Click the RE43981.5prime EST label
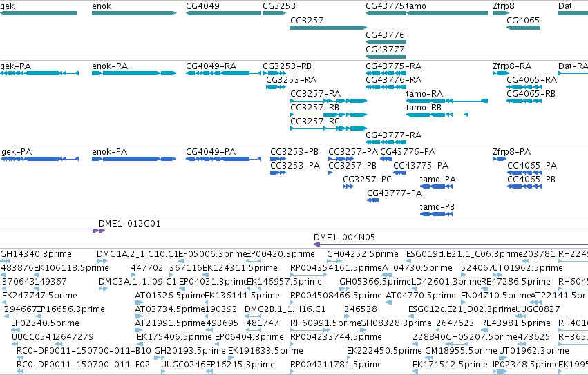 coord(515,323)
